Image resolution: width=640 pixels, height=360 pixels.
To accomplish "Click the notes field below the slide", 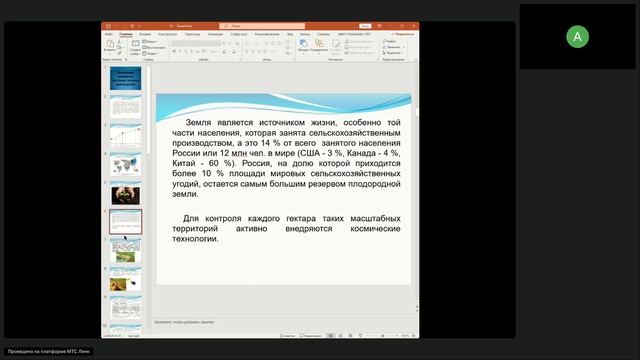I will (x=284, y=322).
